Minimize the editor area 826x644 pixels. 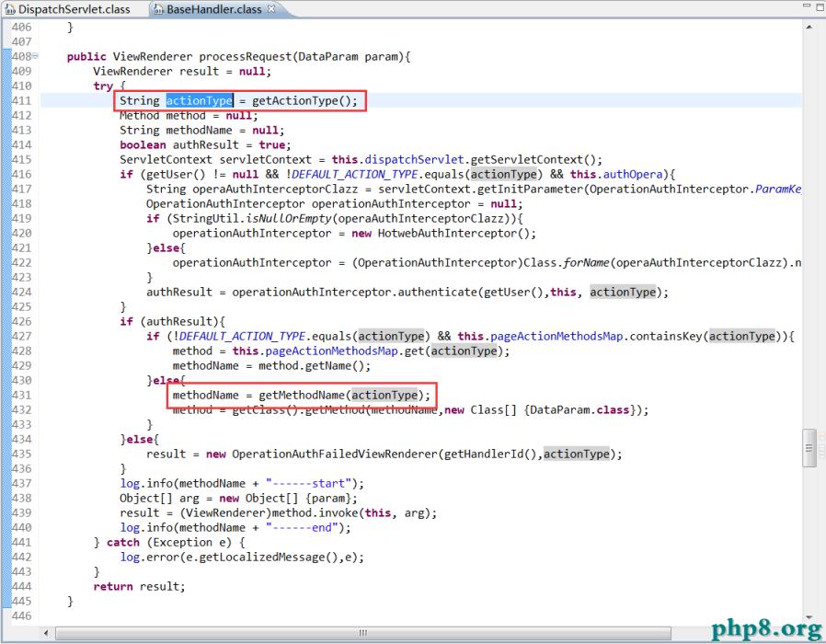pos(806,6)
